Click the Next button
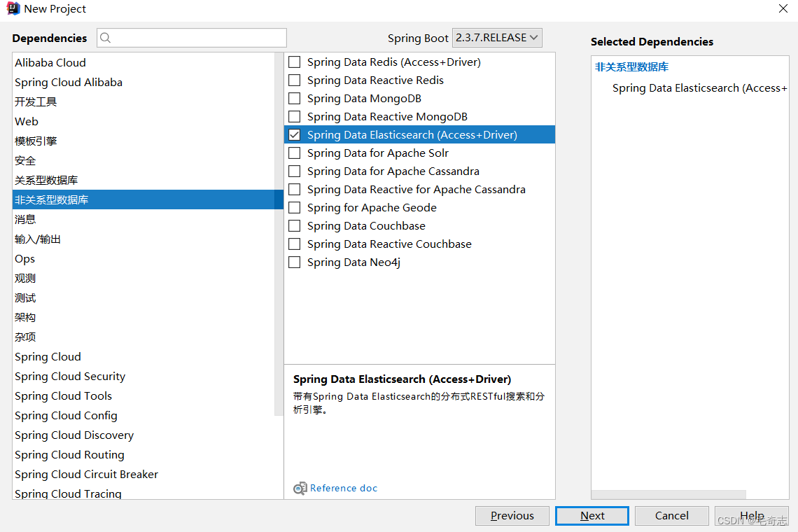 coord(592,516)
